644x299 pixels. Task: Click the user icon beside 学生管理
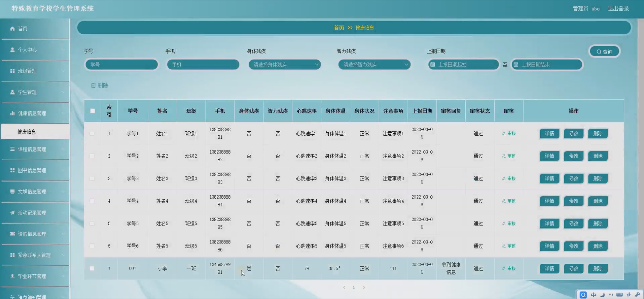click(x=12, y=92)
